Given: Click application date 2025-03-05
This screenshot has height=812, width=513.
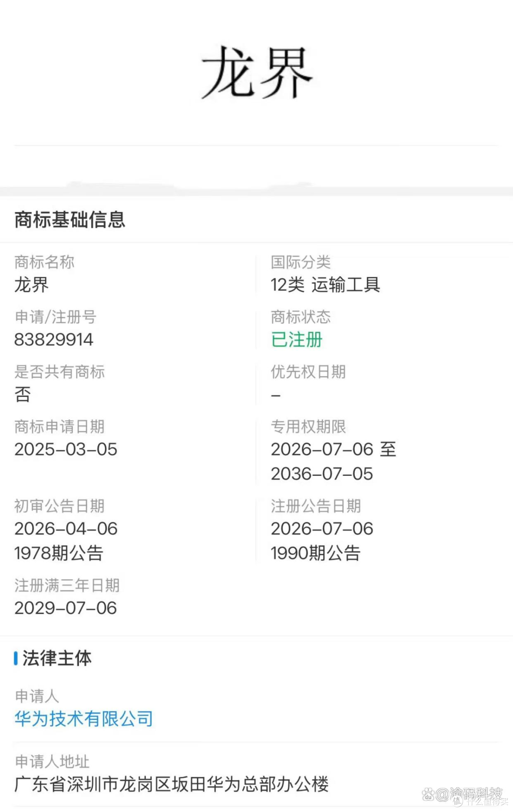Looking at the screenshot, I should pos(66,449).
